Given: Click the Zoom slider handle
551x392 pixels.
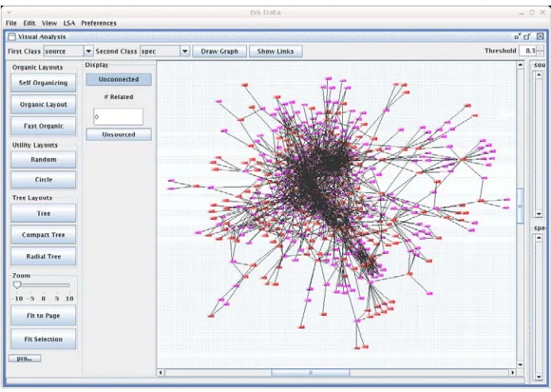Looking at the screenshot, I should point(17,285).
